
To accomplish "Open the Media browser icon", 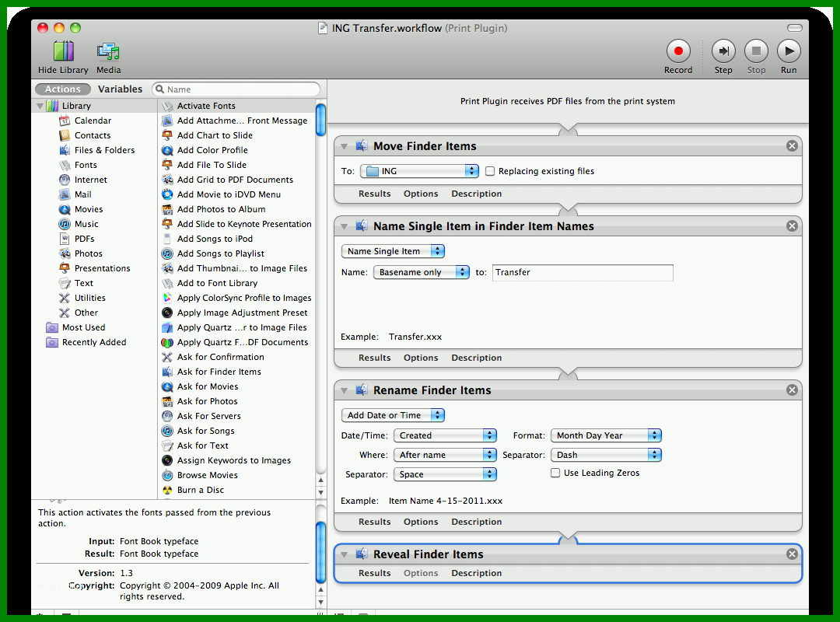I will [x=108, y=51].
